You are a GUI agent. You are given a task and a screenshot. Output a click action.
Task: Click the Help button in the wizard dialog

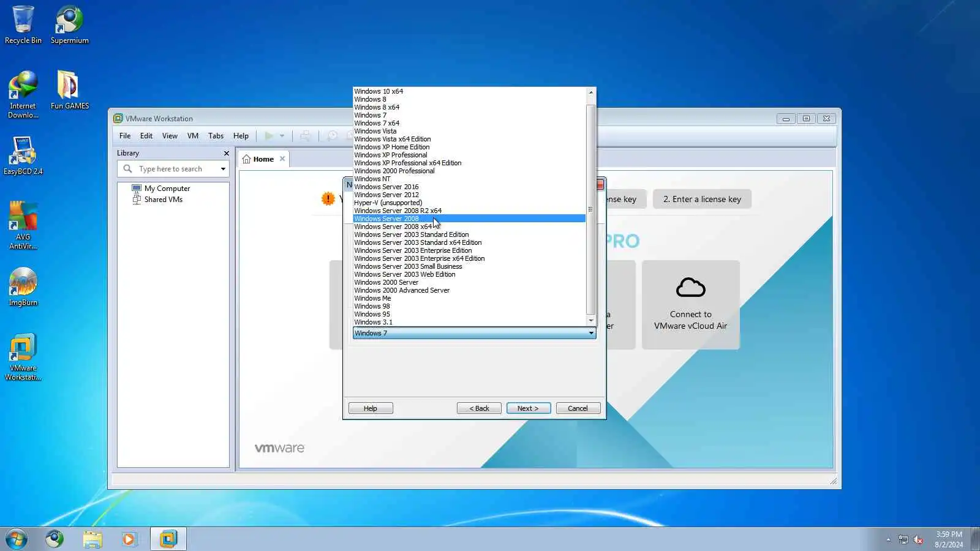pos(371,408)
